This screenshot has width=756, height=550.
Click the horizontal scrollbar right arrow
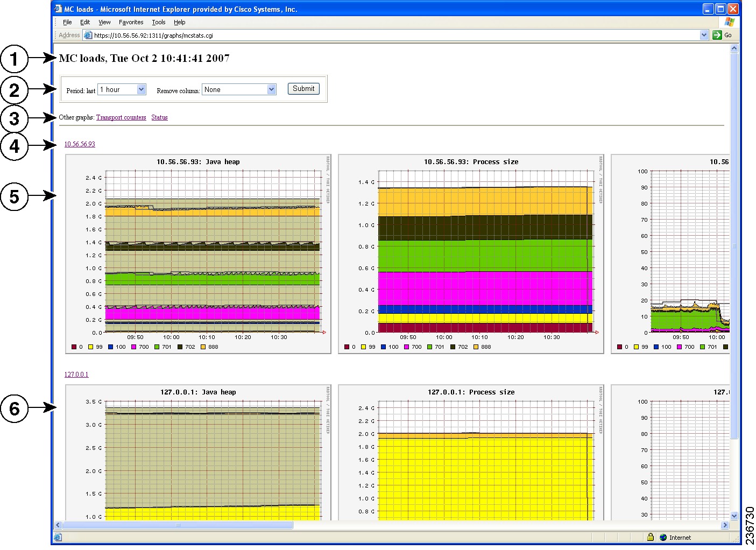click(x=725, y=525)
